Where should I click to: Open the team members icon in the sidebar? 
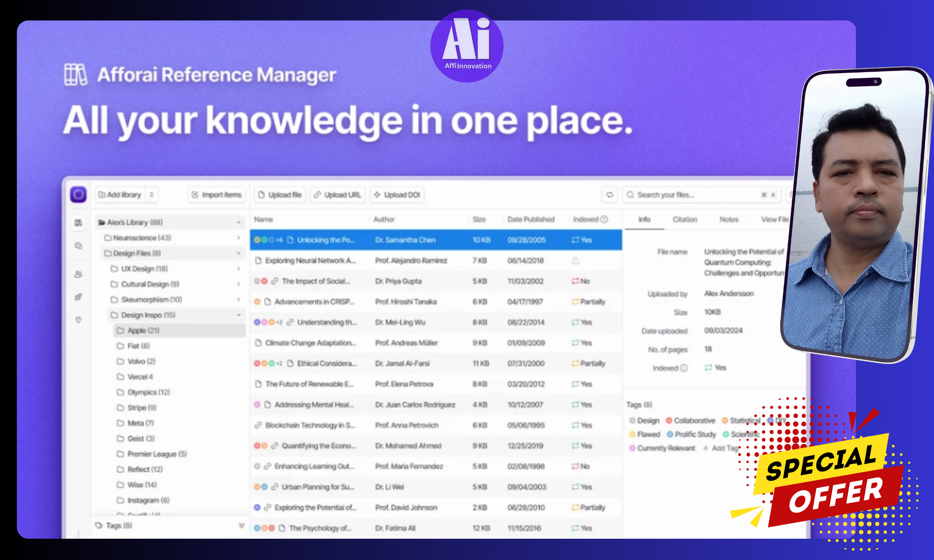pyautogui.click(x=78, y=274)
